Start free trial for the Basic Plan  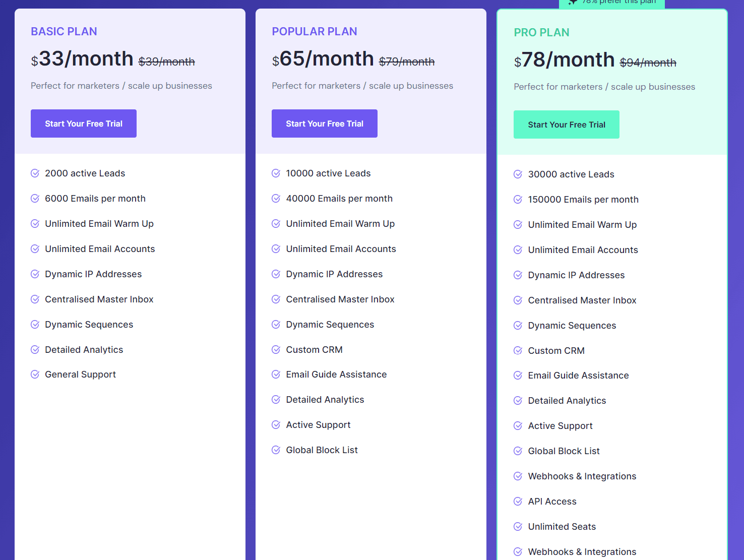pyautogui.click(x=83, y=123)
